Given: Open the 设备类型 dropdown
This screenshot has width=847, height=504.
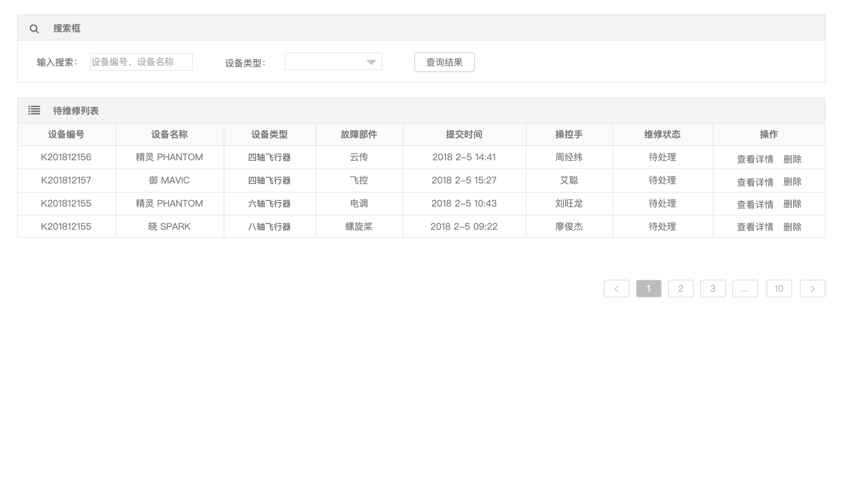Looking at the screenshot, I should (333, 62).
